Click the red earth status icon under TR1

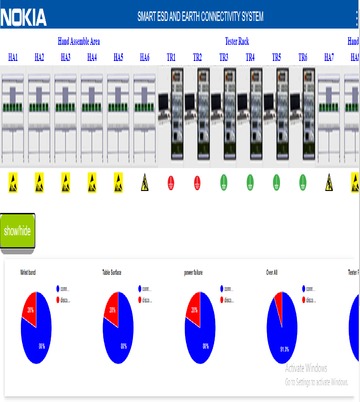(x=171, y=183)
